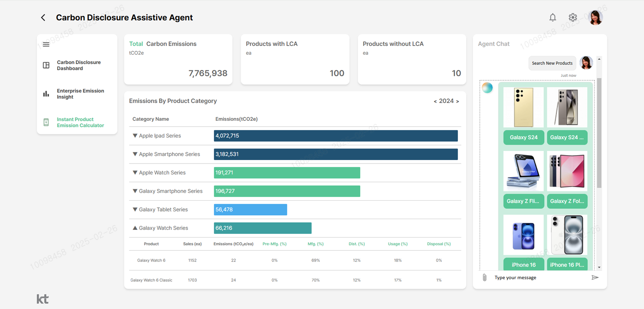The height and width of the screenshot is (309, 644).
Task: Expand the Apple Watch Series row
Action: (x=135, y=173)
